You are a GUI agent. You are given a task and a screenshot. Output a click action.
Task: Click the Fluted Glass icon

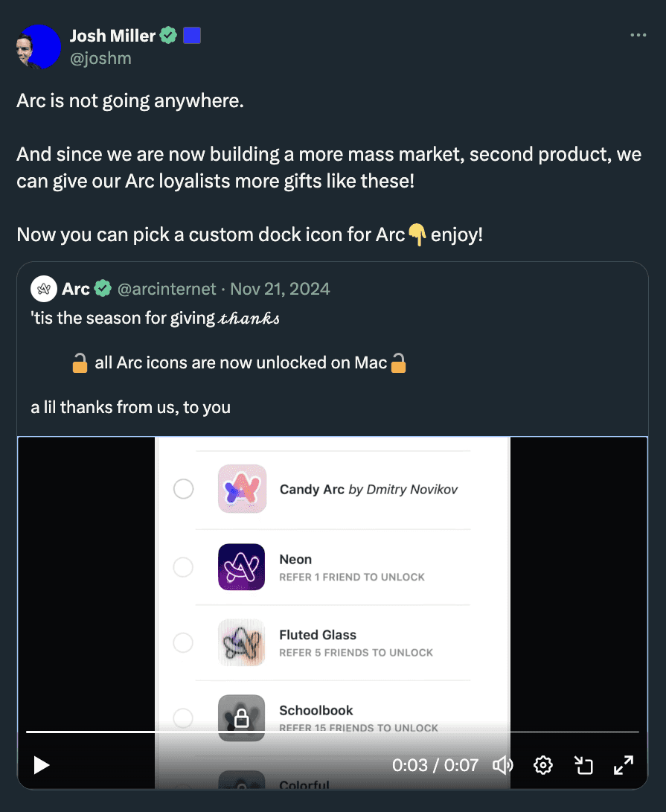coord(241,642)
